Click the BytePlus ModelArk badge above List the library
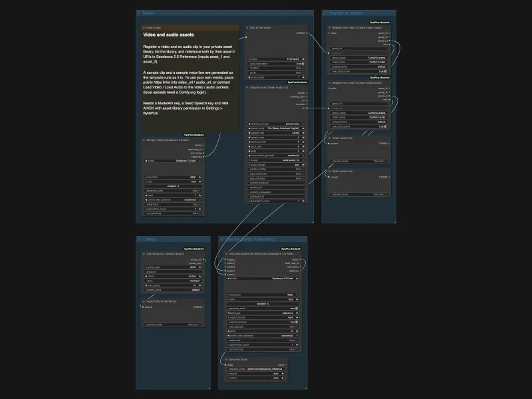The height and width of the screenshot is (399, 532). [x=194, y=249]
